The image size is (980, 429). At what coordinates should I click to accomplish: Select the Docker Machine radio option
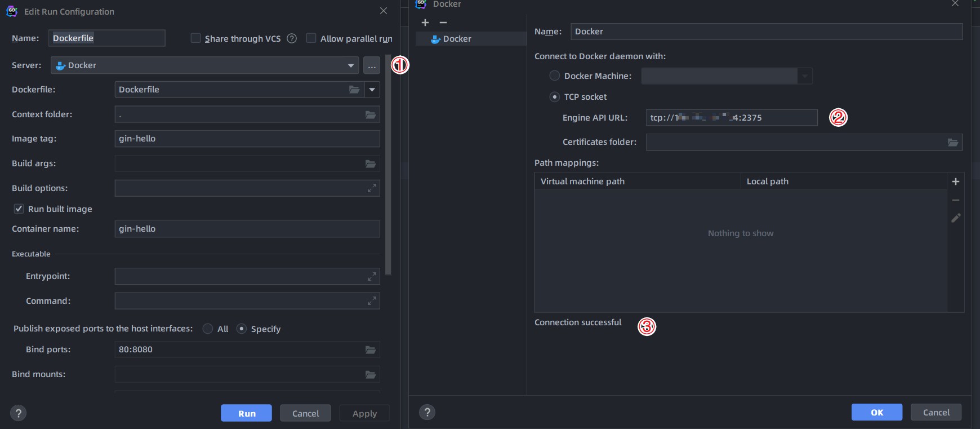[555, 76]
